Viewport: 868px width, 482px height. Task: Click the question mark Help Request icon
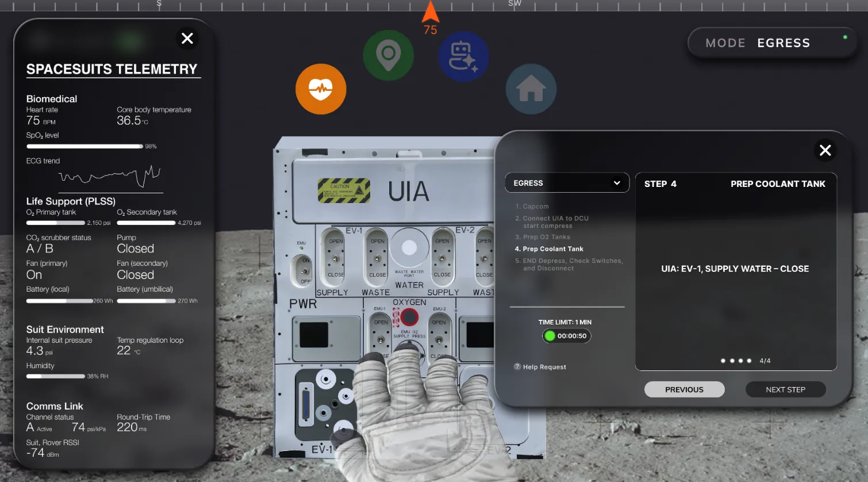coord(517,366)
